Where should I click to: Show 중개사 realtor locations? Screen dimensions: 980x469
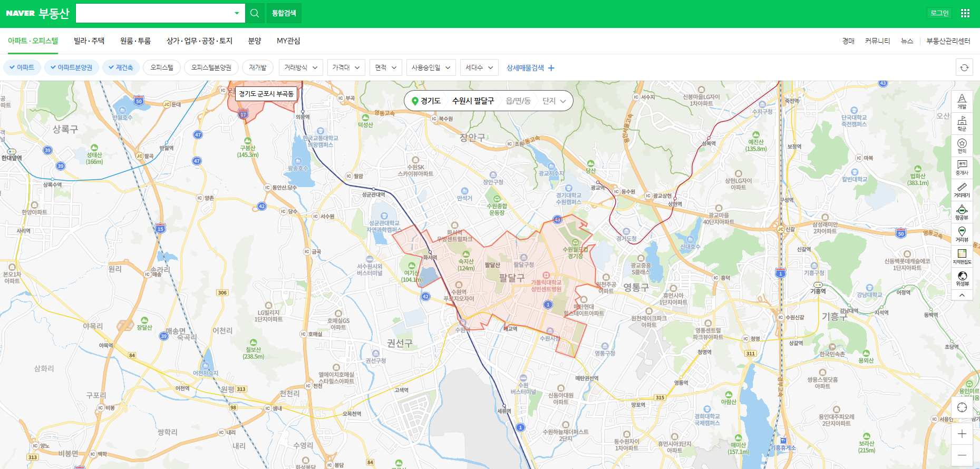click(x=962, y=168)
